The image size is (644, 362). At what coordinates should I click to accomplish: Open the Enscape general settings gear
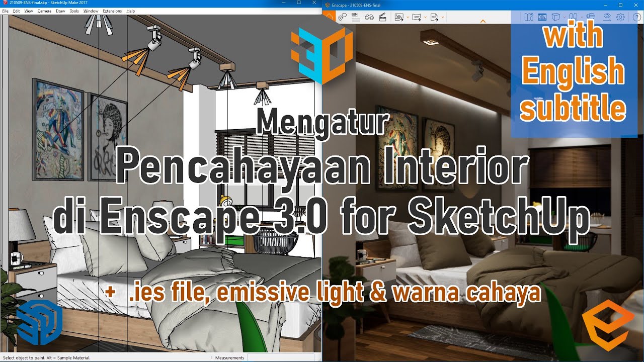[620, 17]
